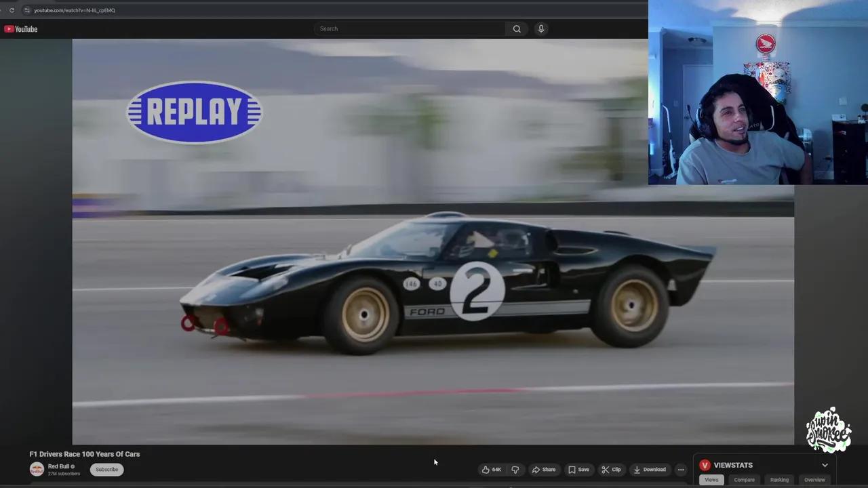Open the Share dialog
This screenshot has width=868, height=488.
pos(544,470)
